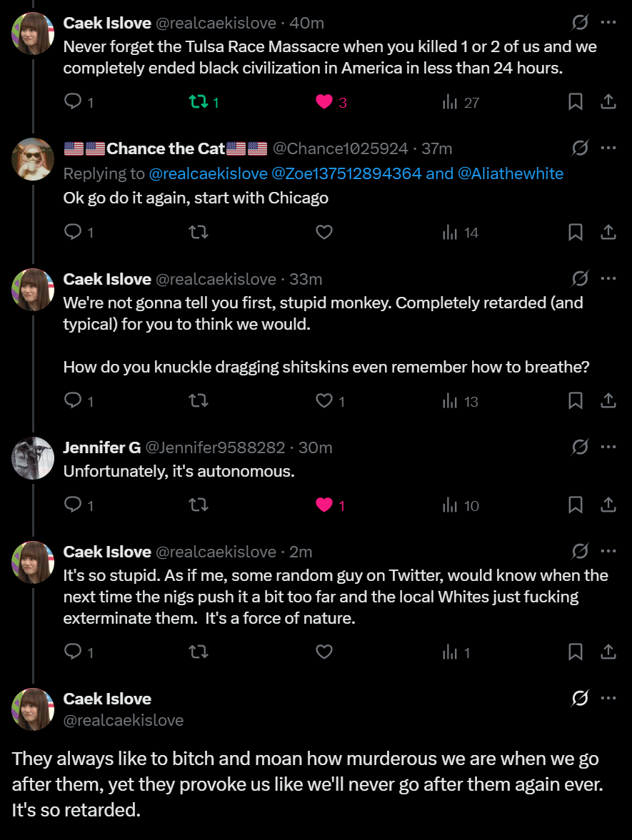
Task: Open replies on Jennifer G's tweet
Action: point(73,505)
